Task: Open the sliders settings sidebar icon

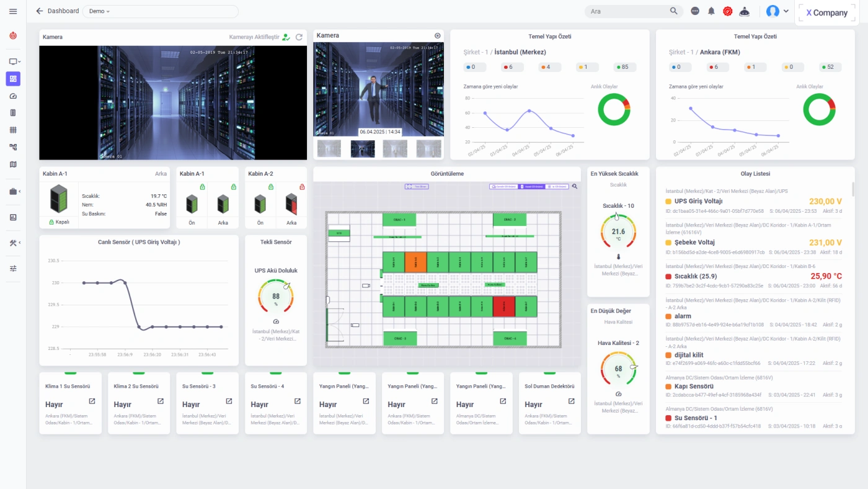Action: click(x=13, y=269)
